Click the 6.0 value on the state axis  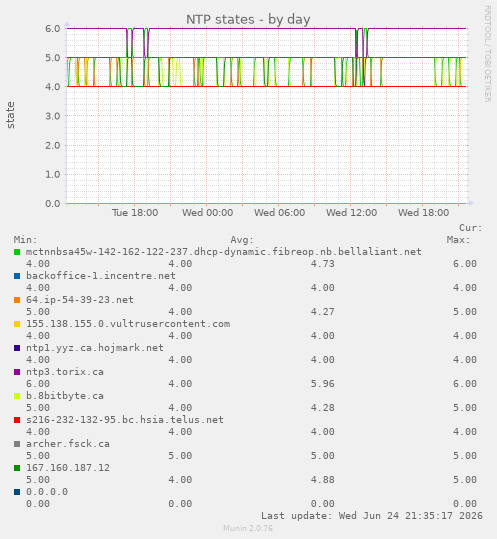coord(53,29)
